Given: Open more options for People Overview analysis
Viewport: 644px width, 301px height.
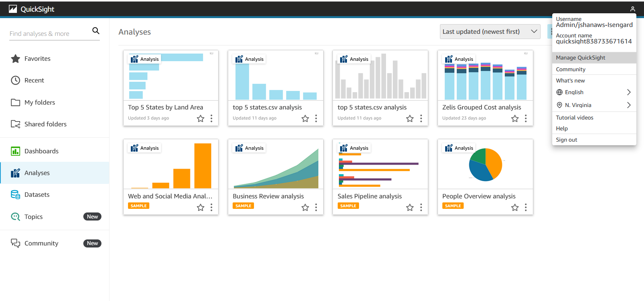Looking at the screenshot, I should [x=526, y=207].
